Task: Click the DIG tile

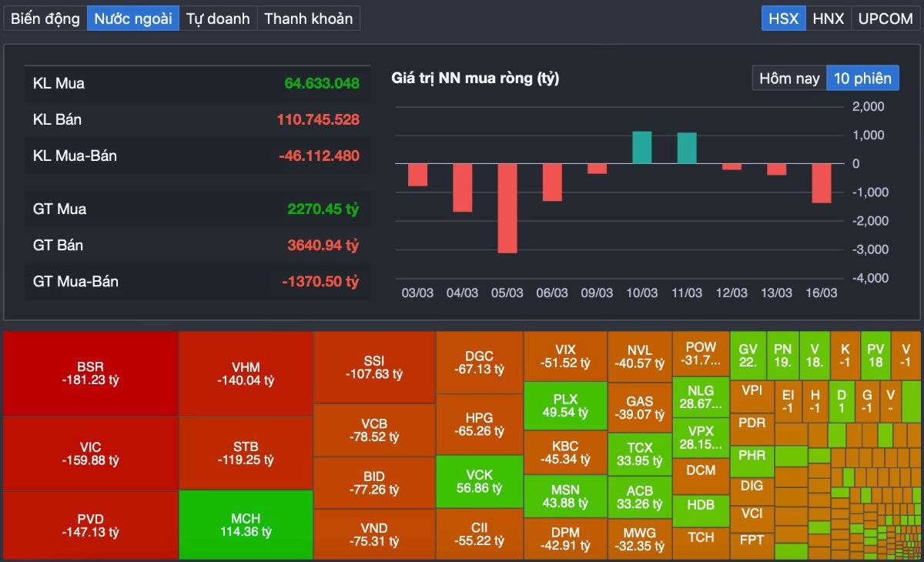Action: (x=752, y=490)
